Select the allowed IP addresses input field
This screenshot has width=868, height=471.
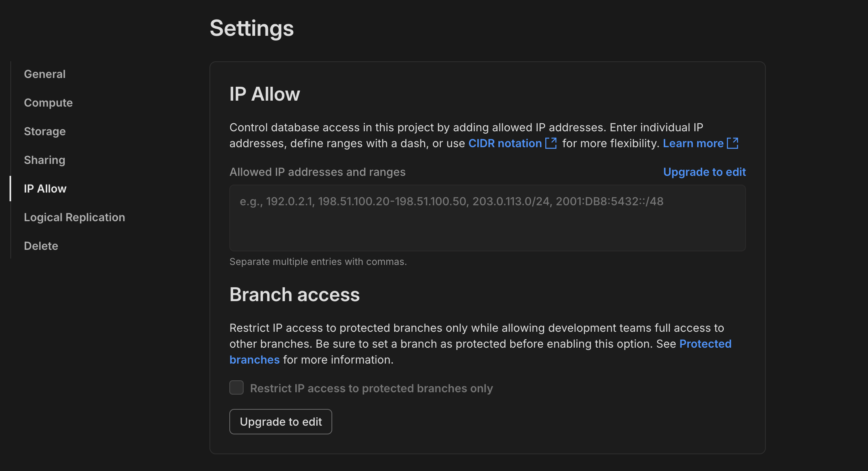point(487,218)
